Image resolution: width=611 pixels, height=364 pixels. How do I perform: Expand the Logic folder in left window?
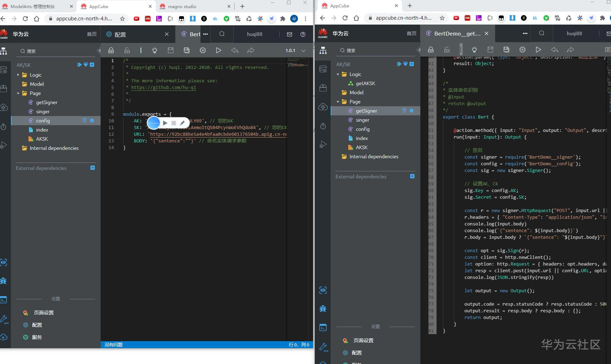pos(18,75)
